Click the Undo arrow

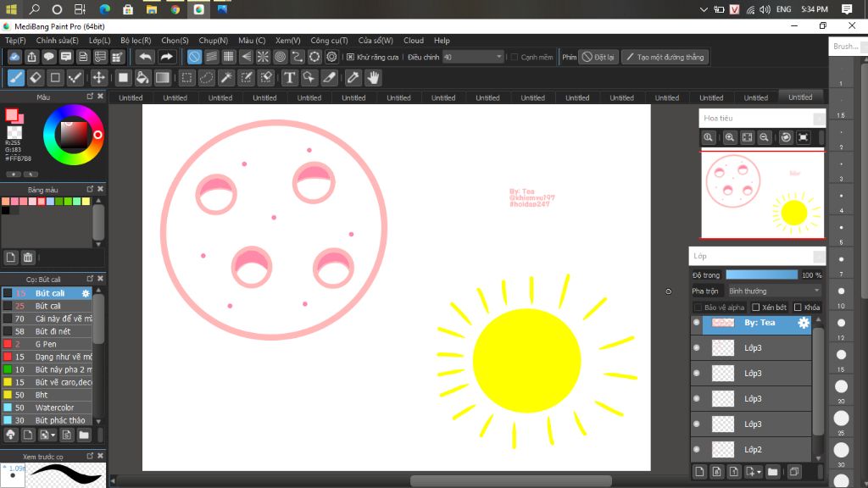pyautogui.click(x=146, y=57)
